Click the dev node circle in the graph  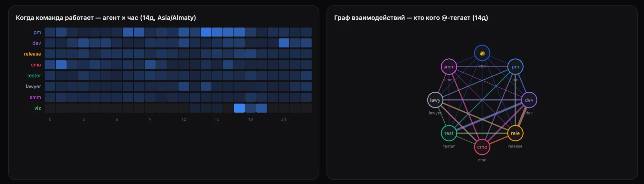[529, 100]
